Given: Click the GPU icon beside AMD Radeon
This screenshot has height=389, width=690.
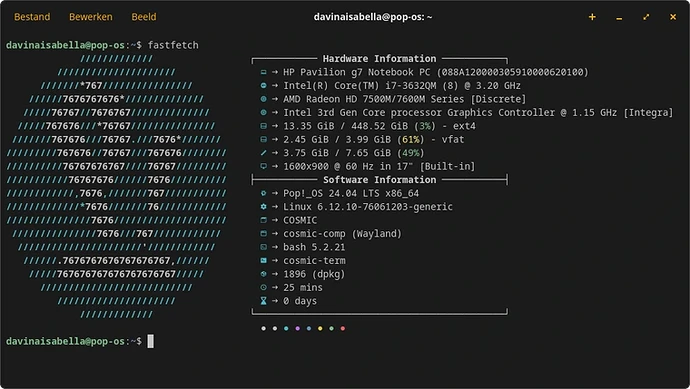Looking at the screenshot, I should [x=263, y=99].
